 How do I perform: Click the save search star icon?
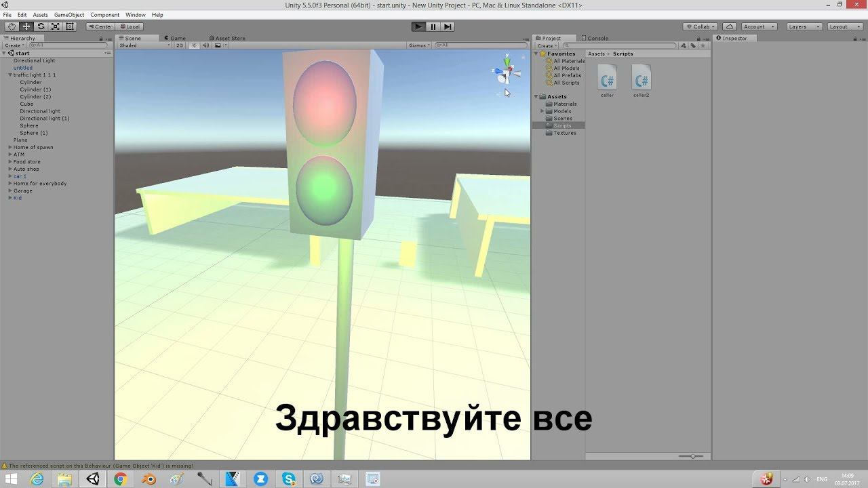703,45
